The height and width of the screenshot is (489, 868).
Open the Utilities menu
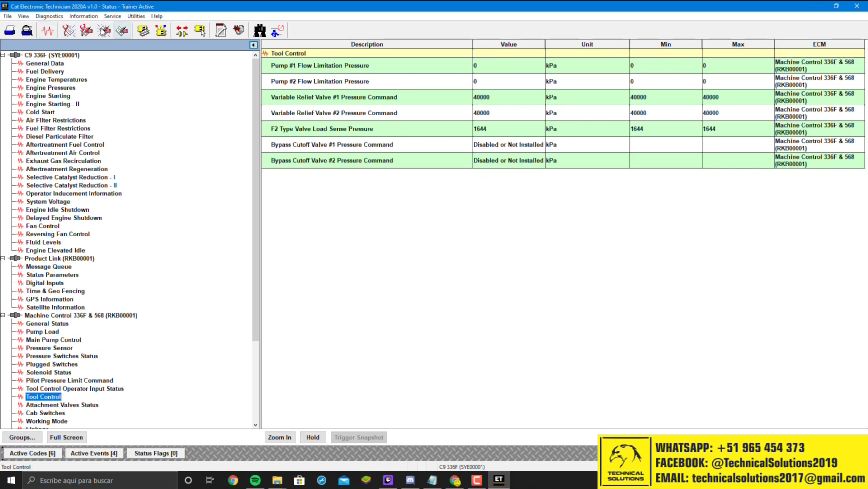point(136,16)
